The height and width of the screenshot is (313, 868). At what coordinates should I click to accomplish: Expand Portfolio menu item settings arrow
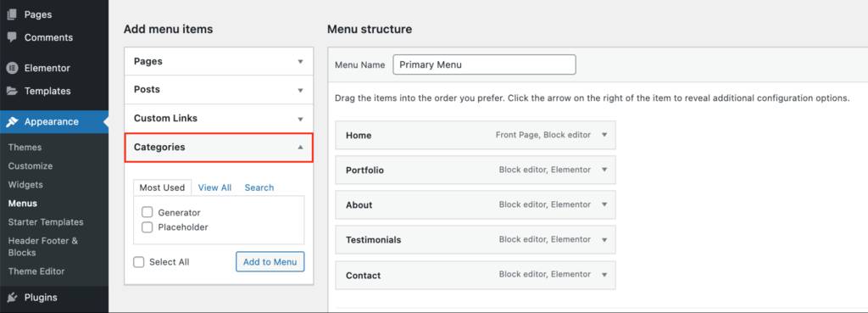604,170
